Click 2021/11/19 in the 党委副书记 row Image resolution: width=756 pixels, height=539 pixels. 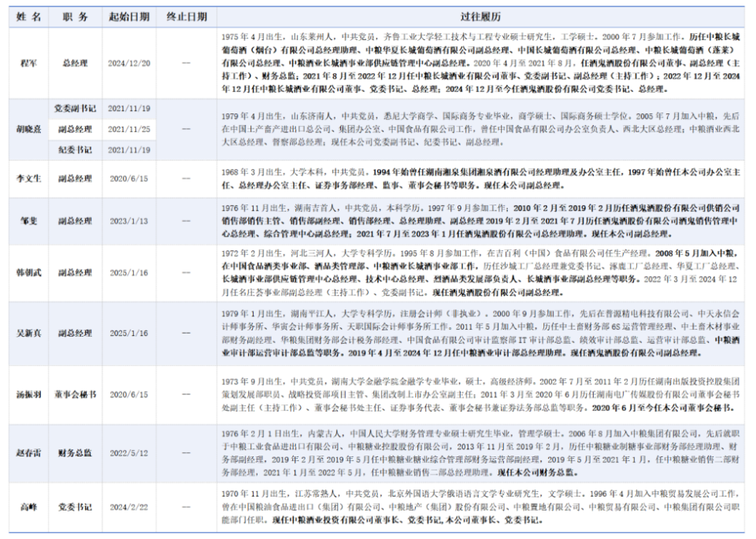(128, 109)
